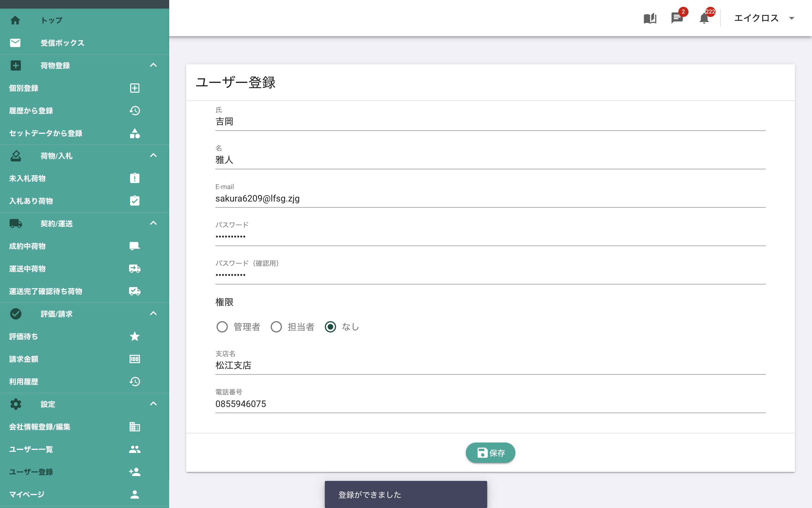Viewport: 812px width, 508px height.
Task: Open the notifications bell icon
Action: (x=704, y=18)
